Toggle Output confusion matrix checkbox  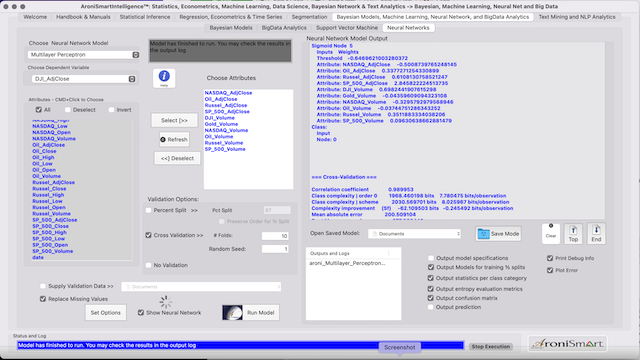click(431, 298)
